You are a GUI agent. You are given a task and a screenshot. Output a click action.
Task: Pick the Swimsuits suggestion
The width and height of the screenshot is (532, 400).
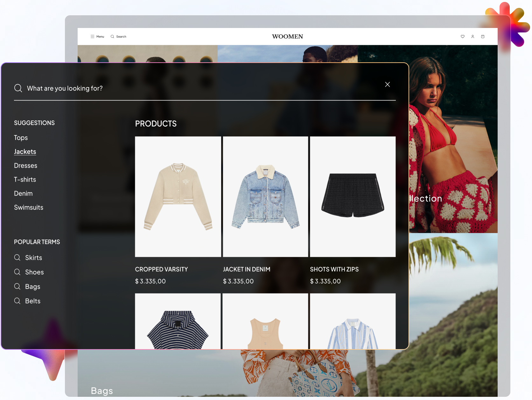pyautogui.click(x=29, y=208)
